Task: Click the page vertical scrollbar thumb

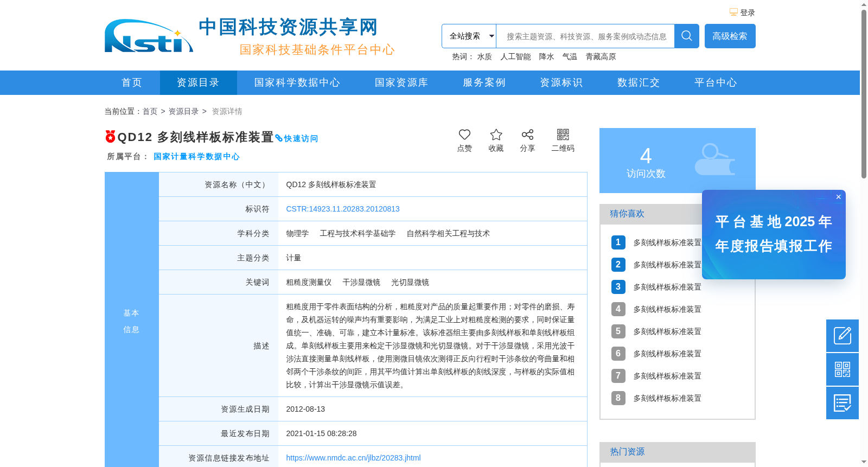Action: [x=864, y=93]
